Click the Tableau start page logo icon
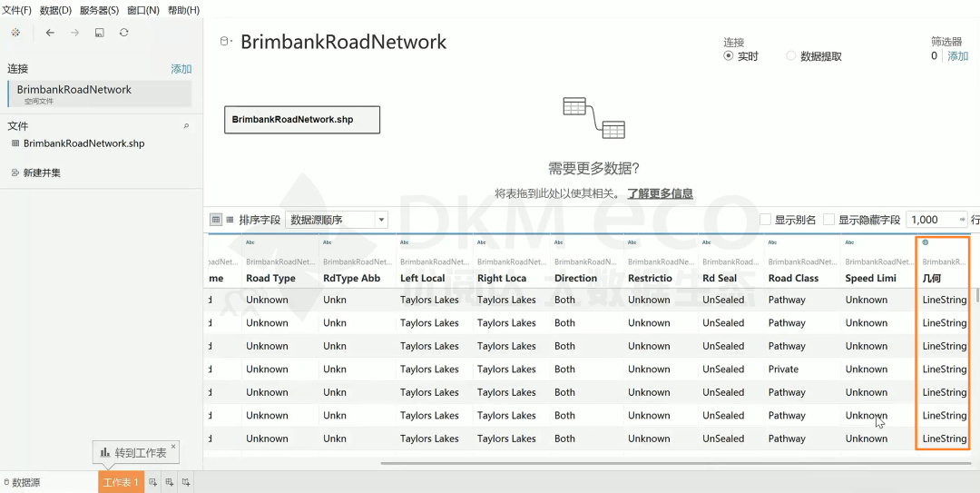Image resolution: width=980 pixels, height=493 pixels. [15, 33]
